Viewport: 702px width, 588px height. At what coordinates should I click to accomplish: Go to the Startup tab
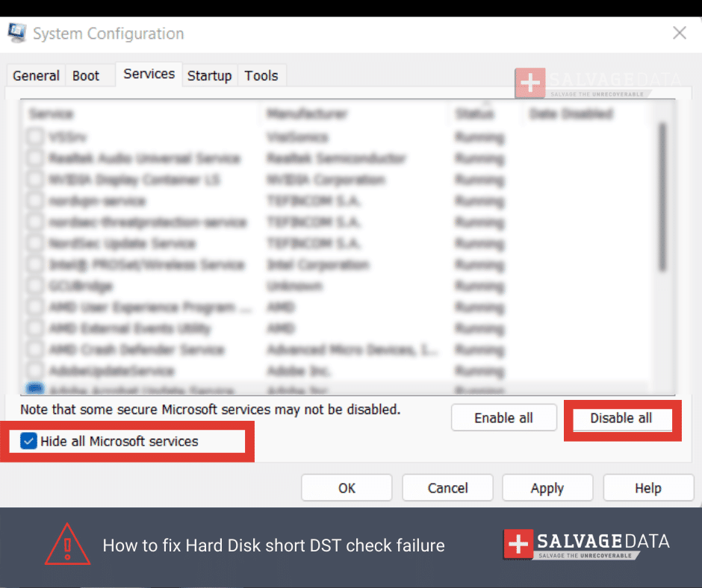coord(210,75)
